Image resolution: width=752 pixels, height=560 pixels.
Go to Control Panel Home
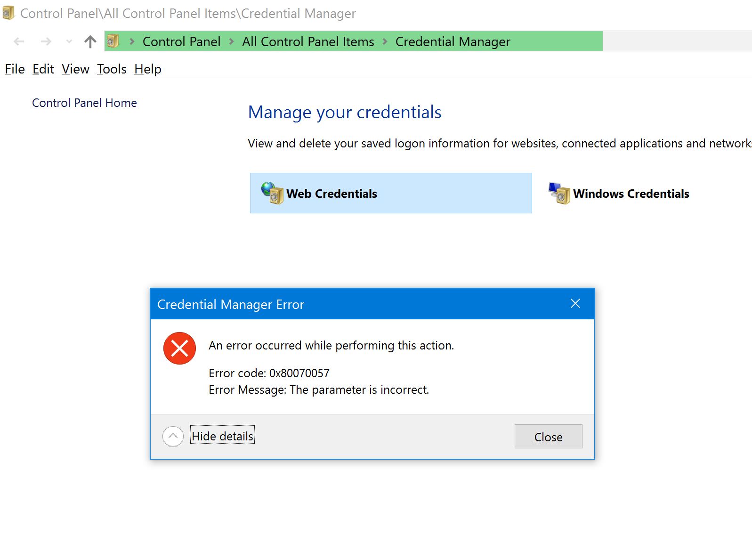click(x=84, y=103)
